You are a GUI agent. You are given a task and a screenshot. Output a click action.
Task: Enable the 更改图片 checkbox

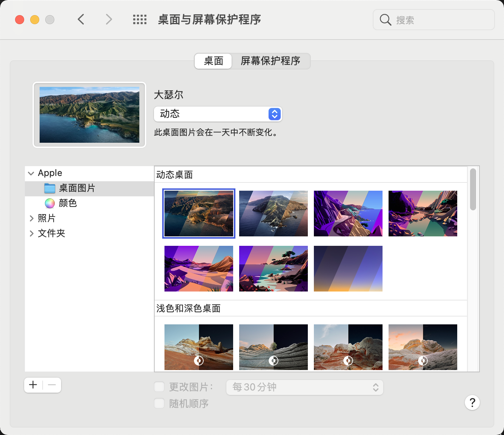[159, 387]
